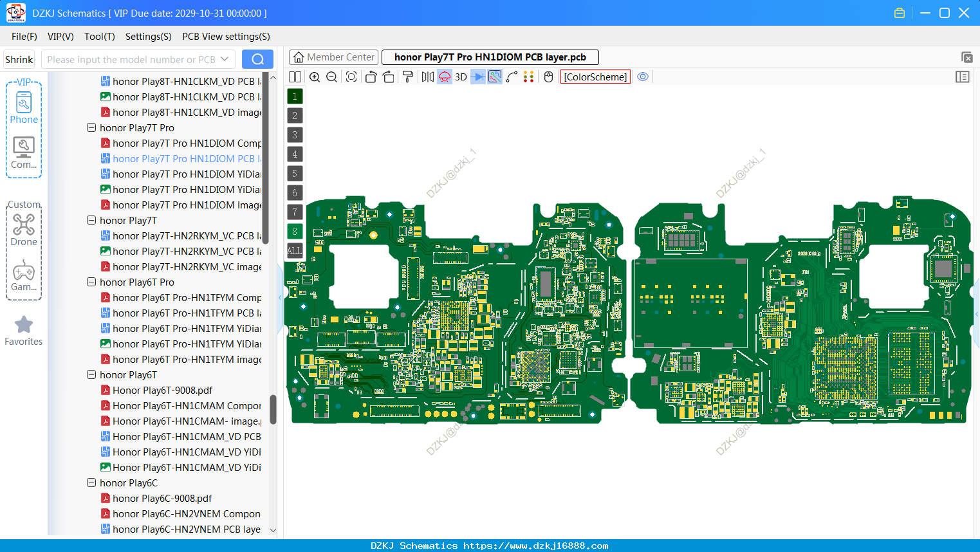980x552 pixels.
Task: Open the model number dropdown arrow
Action: coord(225,59)
